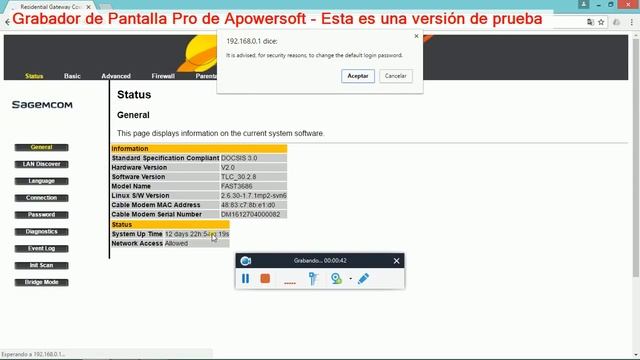
Task: Open Init Scan sidebar page
Action: pos(41,265)
